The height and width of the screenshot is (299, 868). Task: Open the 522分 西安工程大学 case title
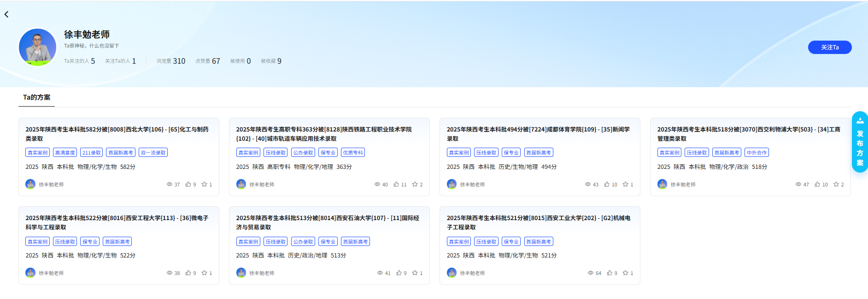tap(117, 222)
